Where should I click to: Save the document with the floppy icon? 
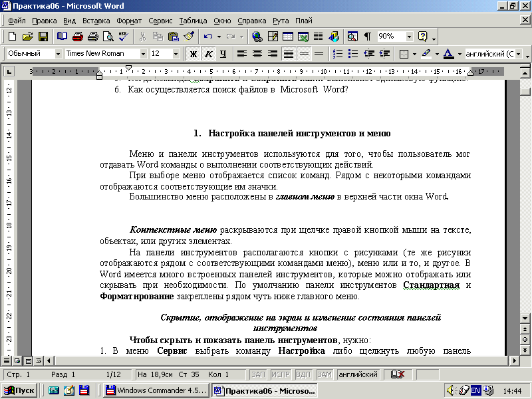point(43,37)
